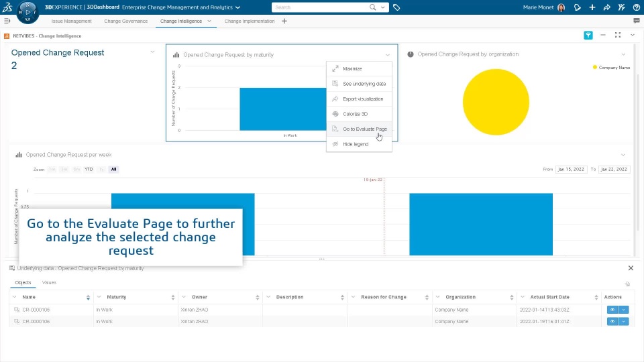Choose See underlying data menu entry
This screenshot has height=362, width=644.
pos(360,84)
